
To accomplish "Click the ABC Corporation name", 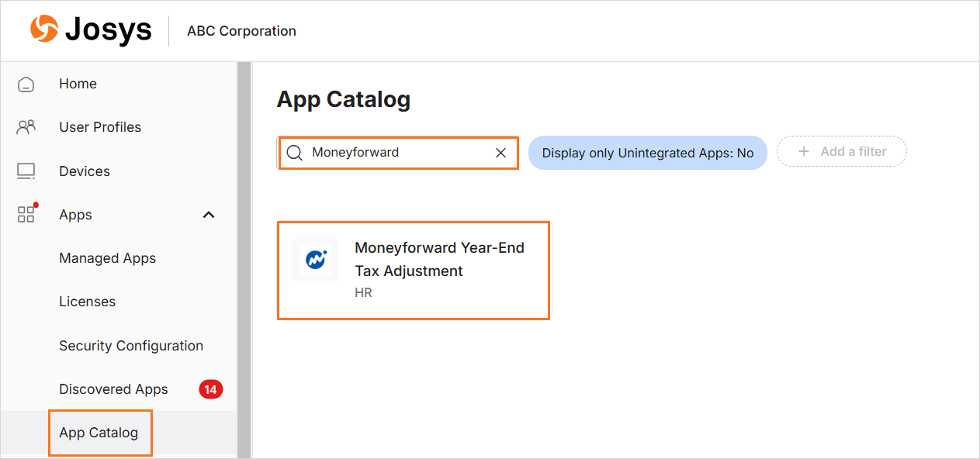I will tap(241, 31).
